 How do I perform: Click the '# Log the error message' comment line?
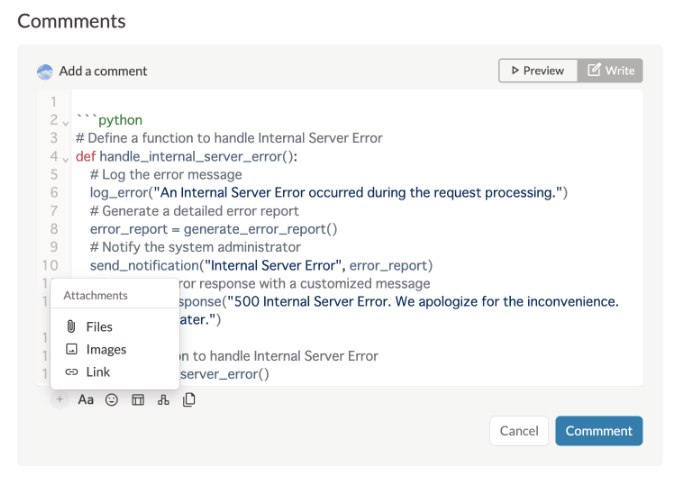tap(166, 175)
